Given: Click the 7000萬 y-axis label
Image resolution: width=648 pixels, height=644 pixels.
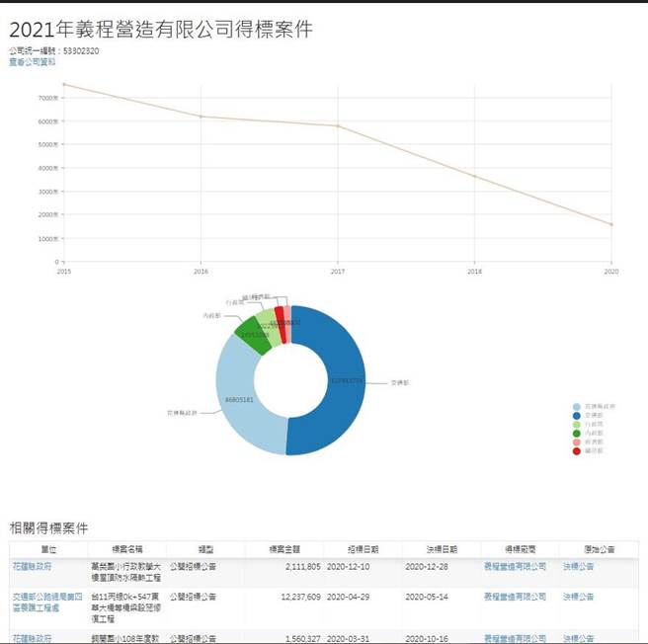Looking at the screenshot, I should [49, 98].
